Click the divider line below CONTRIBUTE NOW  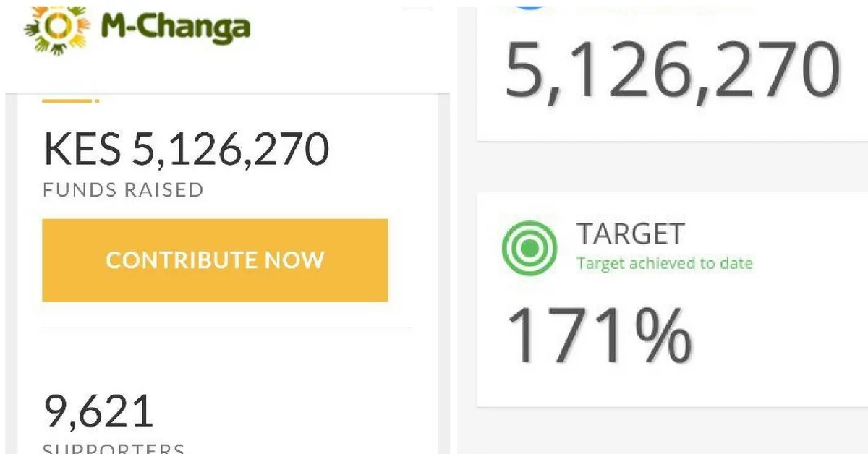coord(227,327)
